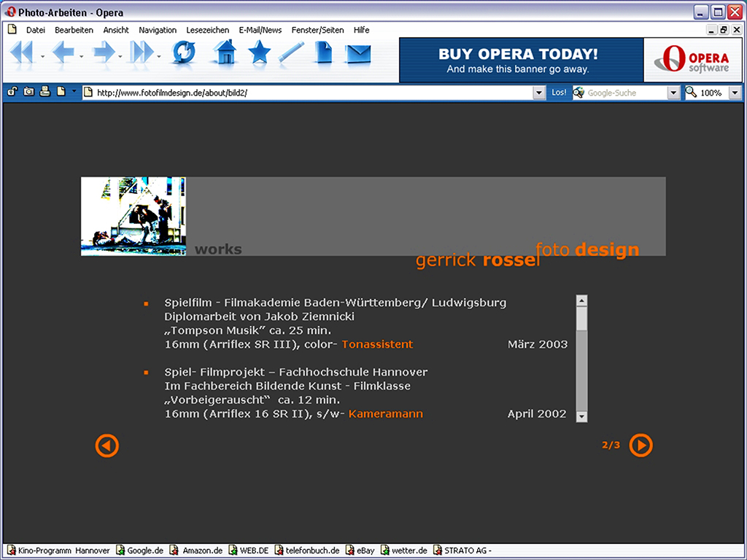
Task: Open the telefonbuch.de bookmark
Action: 307,551
